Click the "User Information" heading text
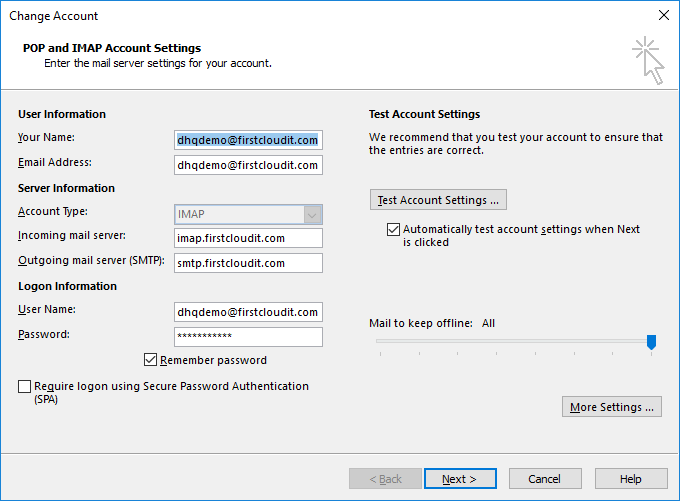The height and width of the screenshot is (501, 680). [x=62, y=114]
